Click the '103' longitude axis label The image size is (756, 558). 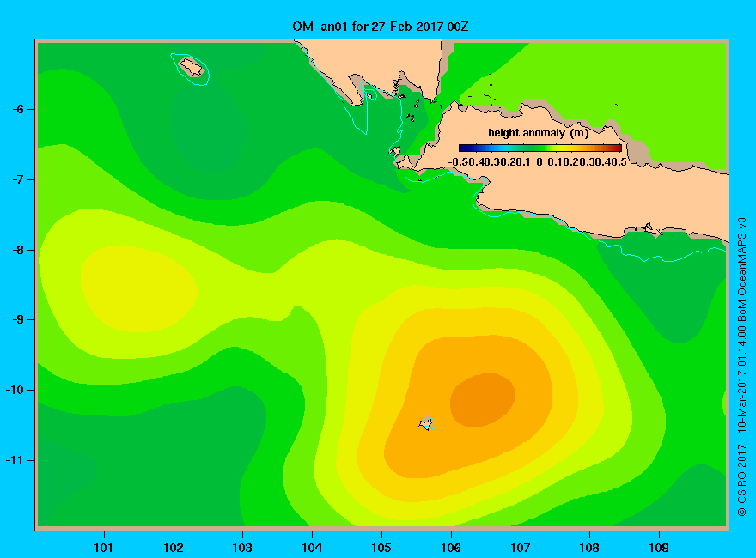(242, 548)
